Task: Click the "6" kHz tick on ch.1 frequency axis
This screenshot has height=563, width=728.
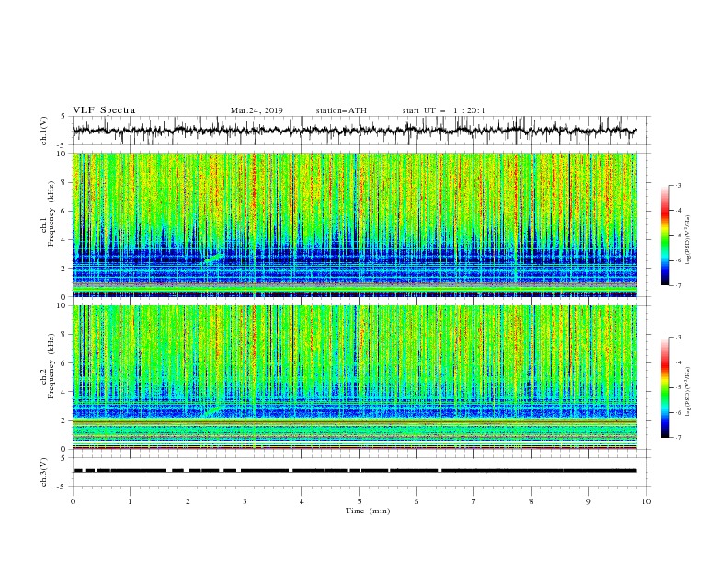Action: (x=64, y=212)
